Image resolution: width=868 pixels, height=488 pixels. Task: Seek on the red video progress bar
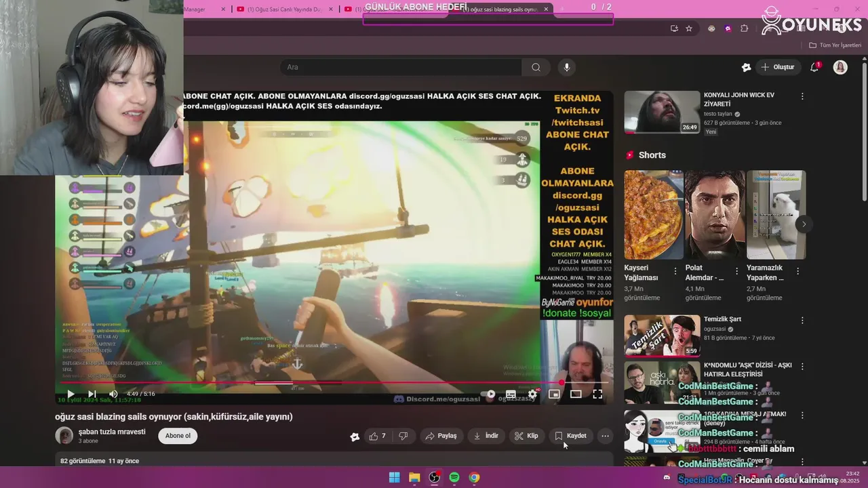pos(334,383)
